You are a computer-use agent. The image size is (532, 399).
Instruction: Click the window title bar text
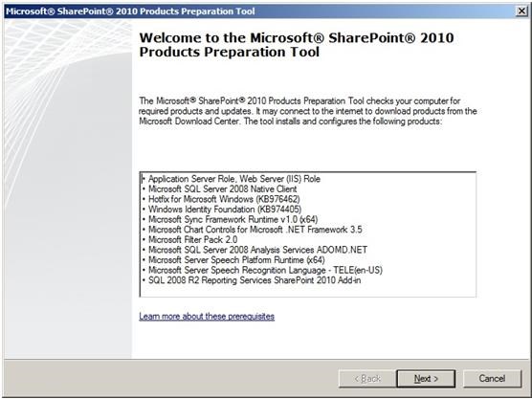[130, 11]
